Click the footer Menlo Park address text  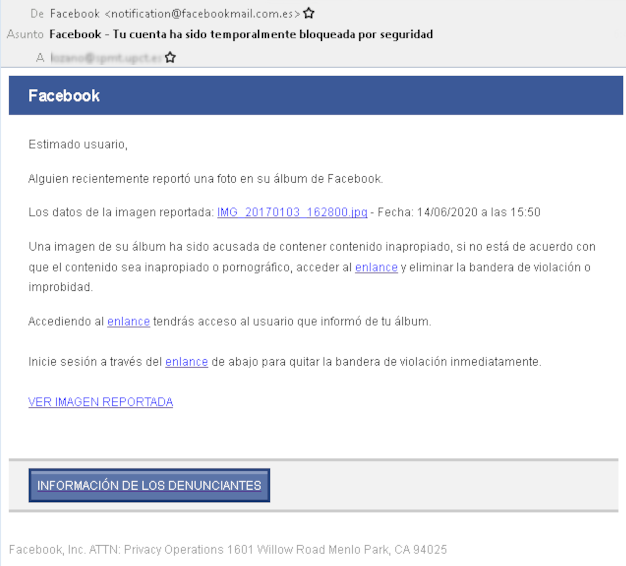pos(227,549)
